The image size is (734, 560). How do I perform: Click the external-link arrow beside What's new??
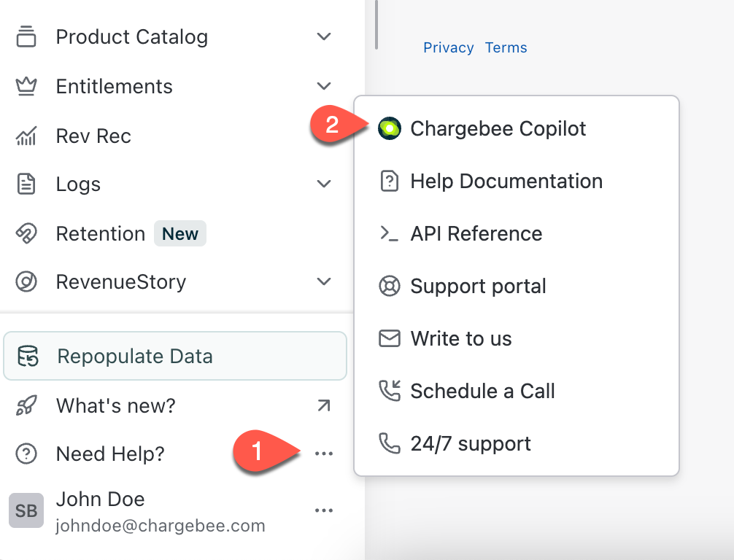323,405
